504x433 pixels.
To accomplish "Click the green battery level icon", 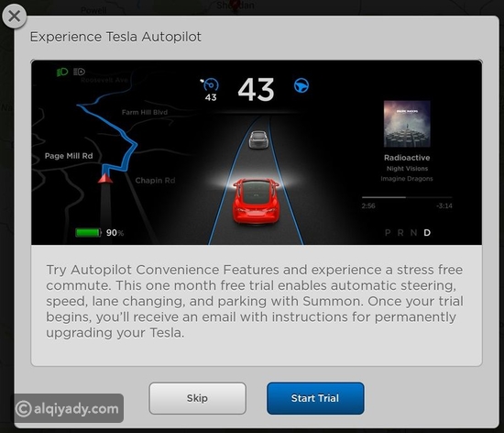I will [88, 233].
